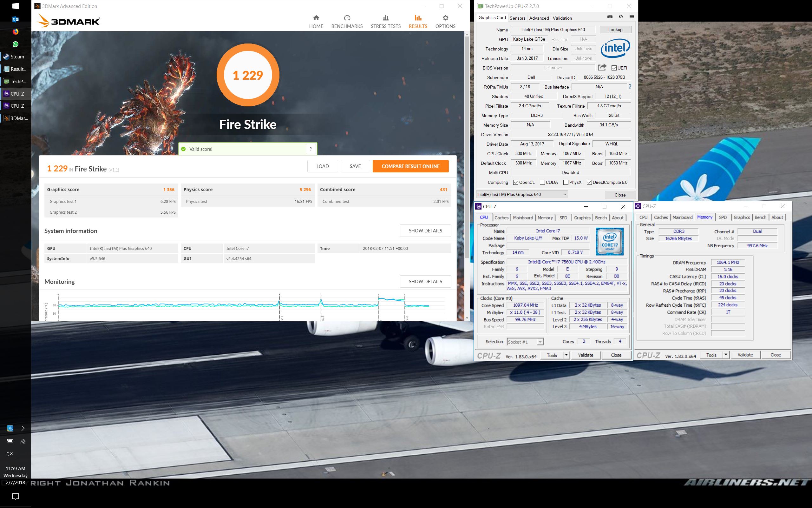Toggle the PhysX checkbox

(x=566, y=183)
